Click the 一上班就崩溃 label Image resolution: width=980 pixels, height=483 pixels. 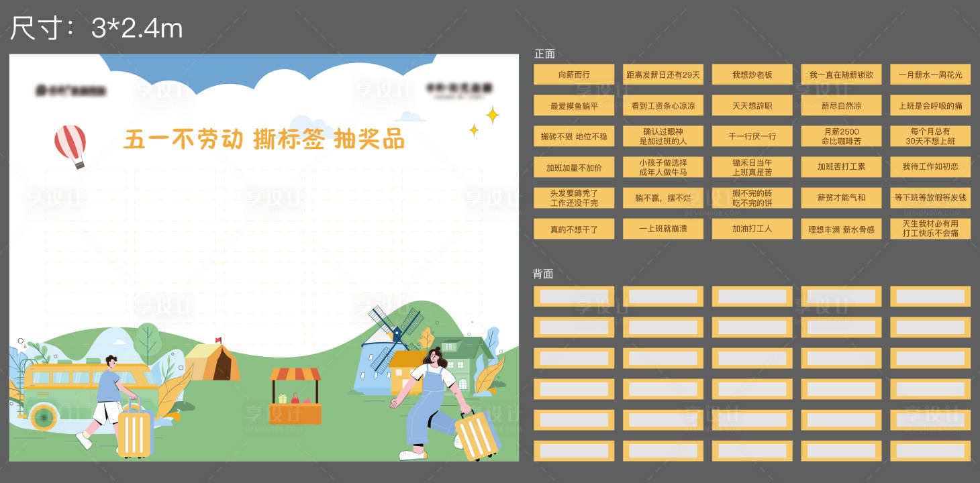pyautogui.click(x=663, y=229)
